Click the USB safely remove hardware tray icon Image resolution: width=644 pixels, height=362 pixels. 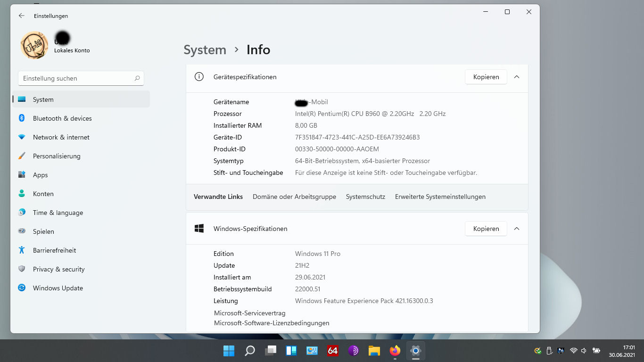(549, 351)
